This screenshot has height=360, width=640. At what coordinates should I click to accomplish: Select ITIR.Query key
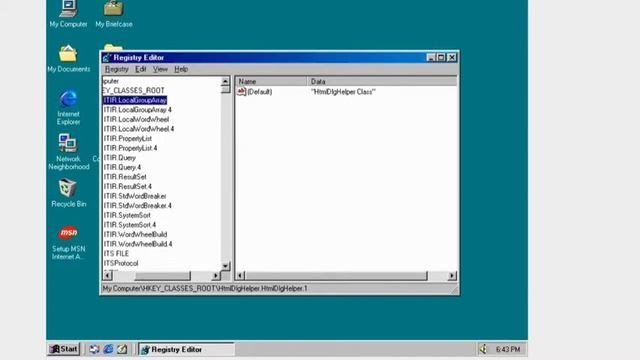[120, 158]
